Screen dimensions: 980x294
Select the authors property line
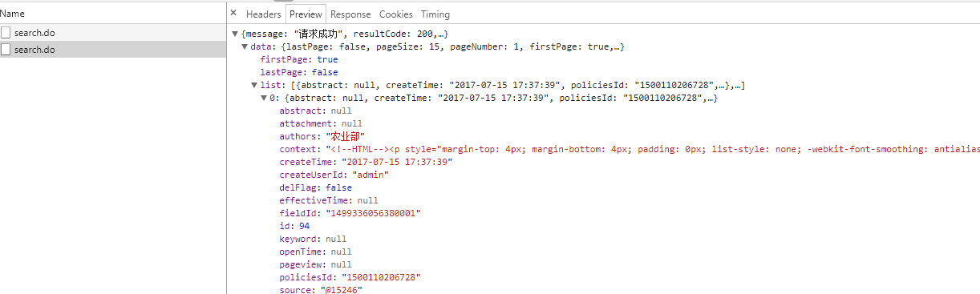[322, 136]
